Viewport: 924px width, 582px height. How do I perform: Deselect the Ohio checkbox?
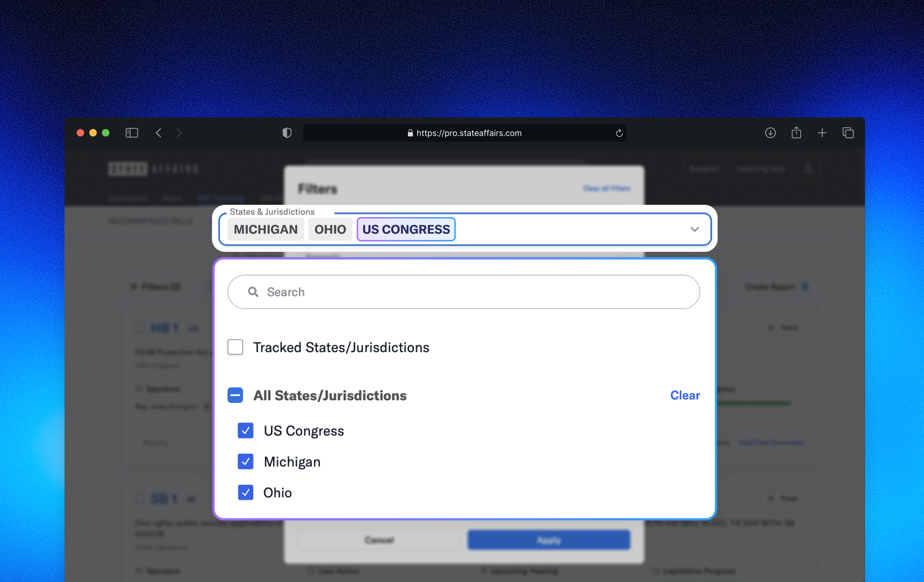pos(246,493)
